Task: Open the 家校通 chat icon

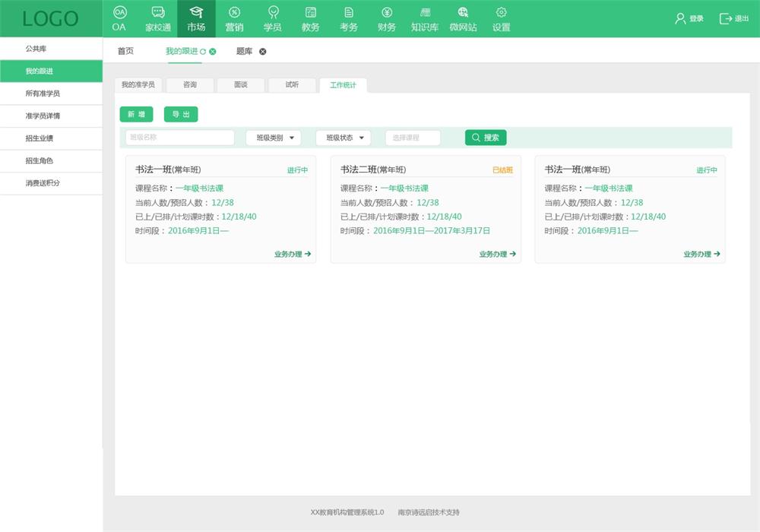Action: 158,12
